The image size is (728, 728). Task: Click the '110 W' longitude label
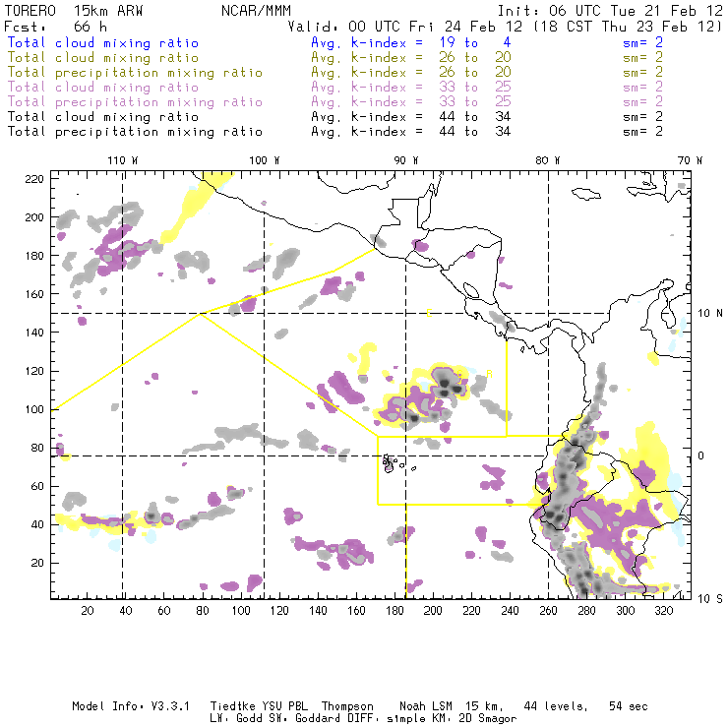(x=123, y=160)
